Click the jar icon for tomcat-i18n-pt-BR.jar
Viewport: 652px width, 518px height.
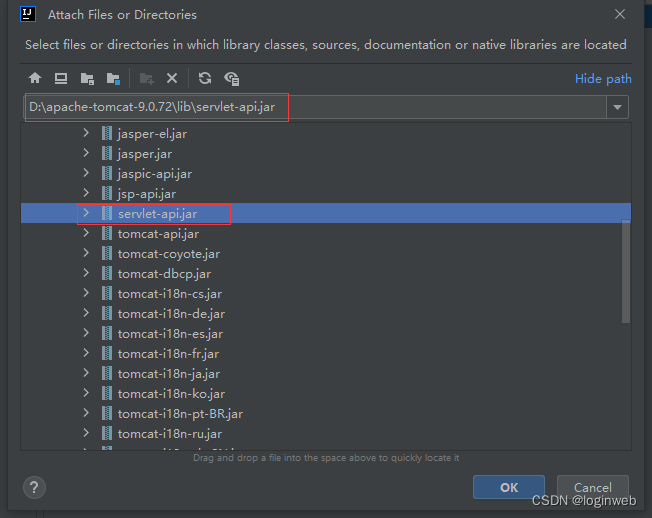107,413
